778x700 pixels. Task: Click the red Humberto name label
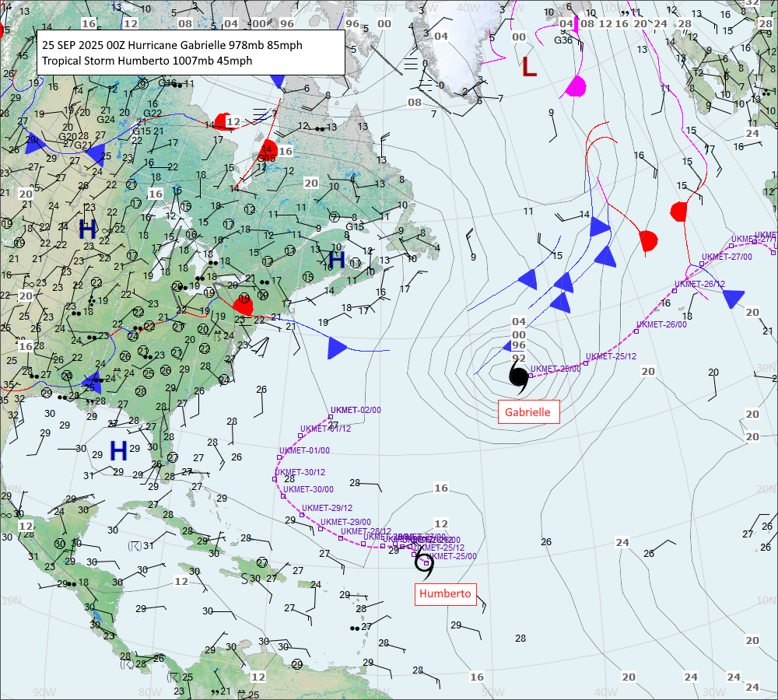tap(445, 593)
